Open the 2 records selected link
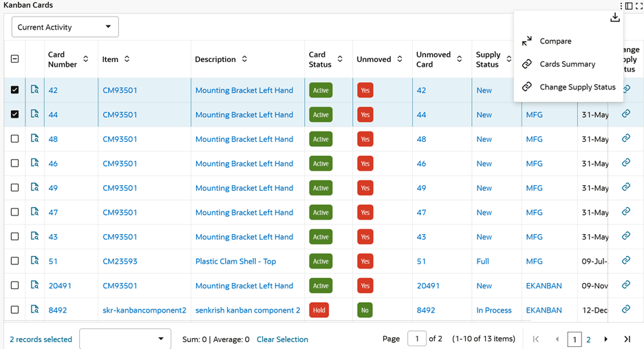 pyautogui.click(x=41, y=339)
